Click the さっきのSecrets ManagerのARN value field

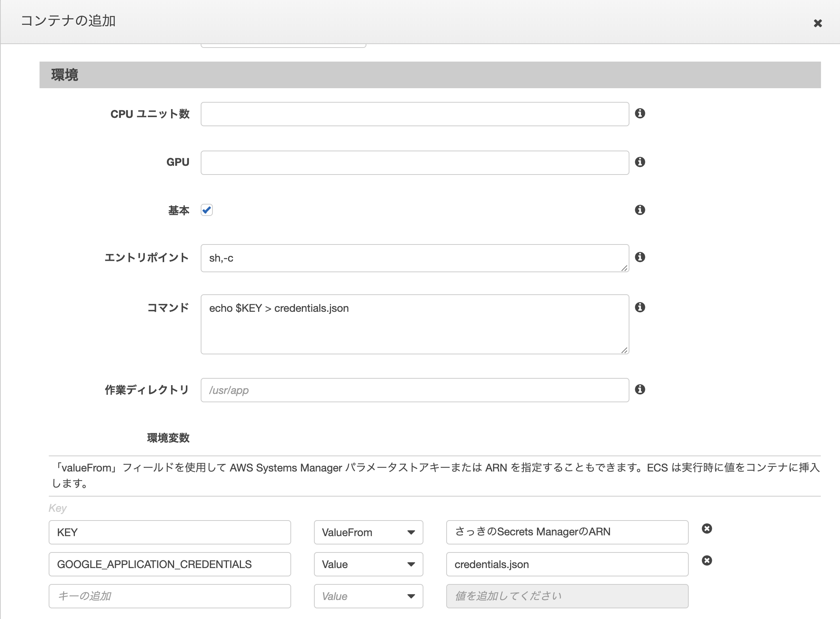567,532
